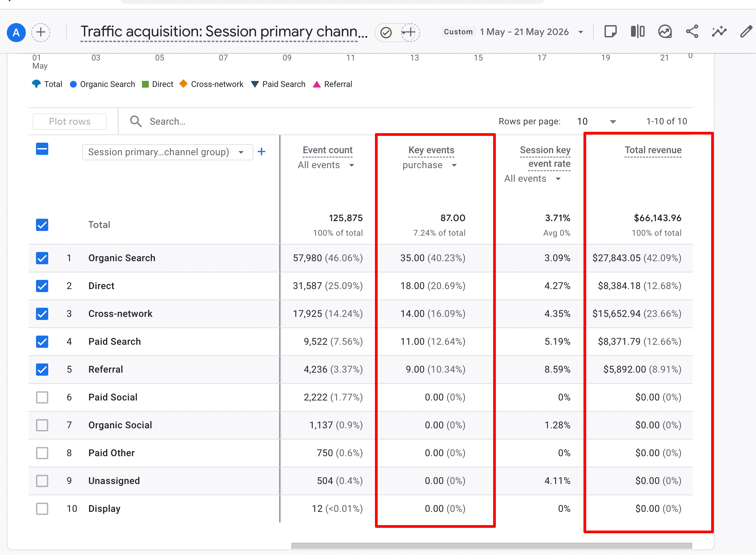Click the magnifier search icon in the table
Viewport: 756px width, 555px height.
(136, 121)
